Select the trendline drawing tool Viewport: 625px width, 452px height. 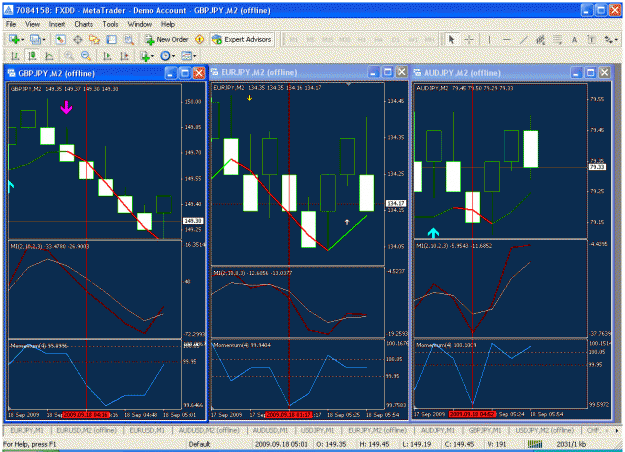click(x=523, y=39)
